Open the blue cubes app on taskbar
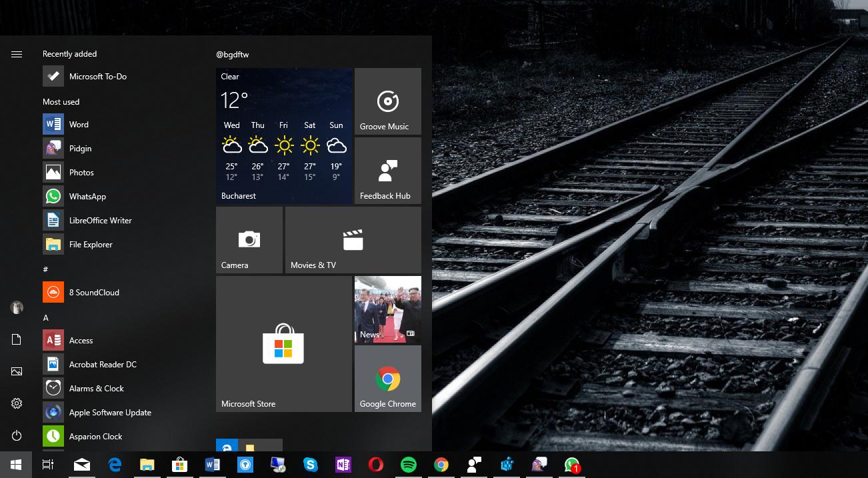The width and height of the screenshot is (868, 478). point(507,465)
